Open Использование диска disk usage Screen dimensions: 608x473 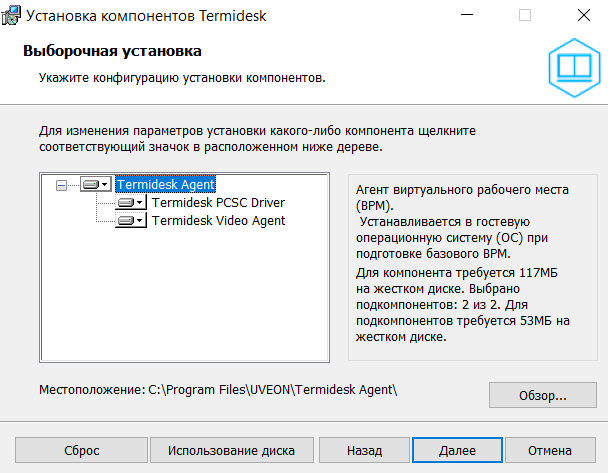[231, 450]
